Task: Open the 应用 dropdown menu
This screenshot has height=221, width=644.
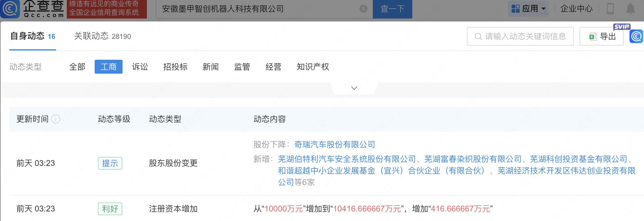Action: coord(529,9)
